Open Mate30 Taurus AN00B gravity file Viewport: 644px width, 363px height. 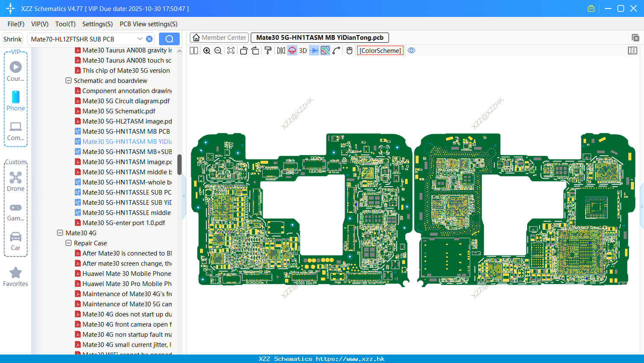tap(127, 50)
